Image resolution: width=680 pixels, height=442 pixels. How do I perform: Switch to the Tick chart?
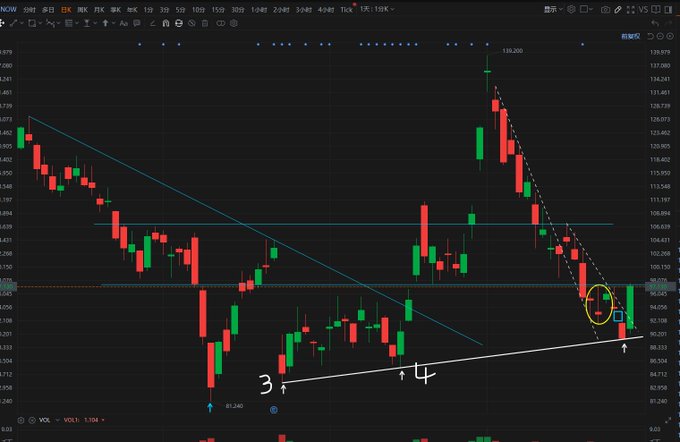(346, 10)
